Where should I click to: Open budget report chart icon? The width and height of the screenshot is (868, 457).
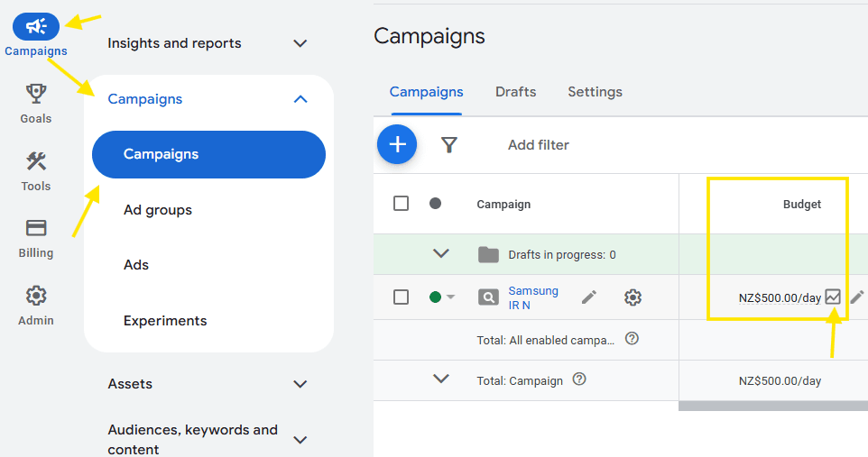(833, 297)
